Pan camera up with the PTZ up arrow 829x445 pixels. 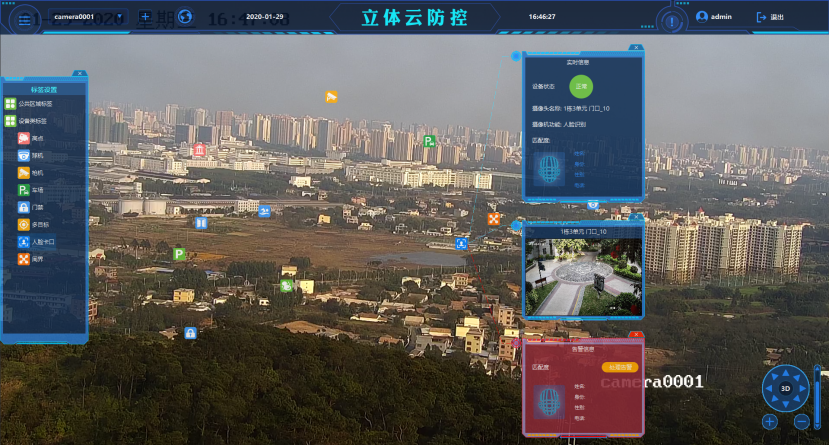(x=786, y=373)
